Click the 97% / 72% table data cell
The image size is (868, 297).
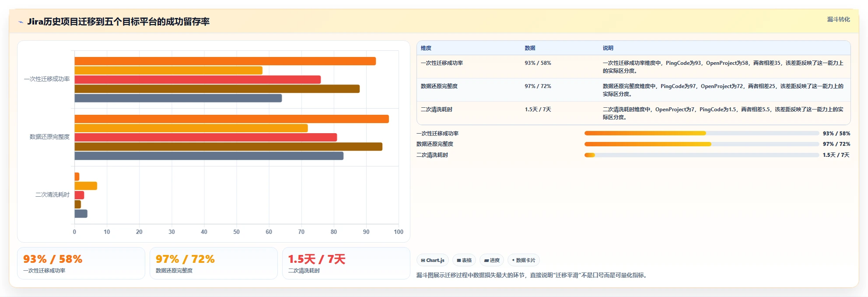click(x=538, y=86)
